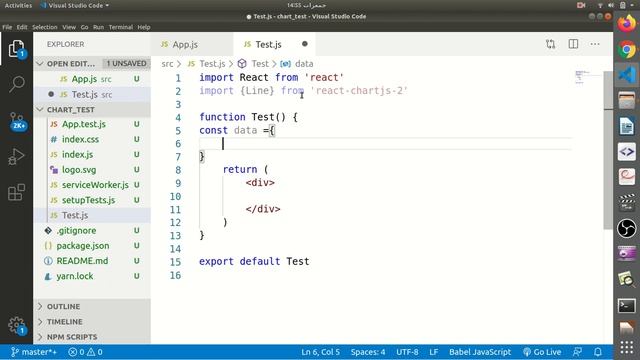Image resolution: width=640 pixels, height=360 pixels.
Task: Click Ln 6, Col 5 position indicator
Action: pos(320,352)
